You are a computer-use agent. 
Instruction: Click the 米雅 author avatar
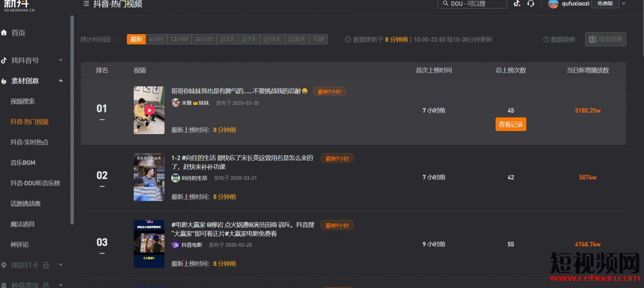pyautogui.click(x=176, y=103)
